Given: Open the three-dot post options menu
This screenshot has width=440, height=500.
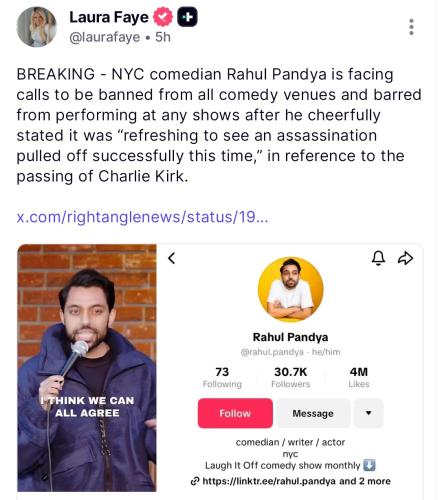Looking at the screenshot, I should point(411,27).
